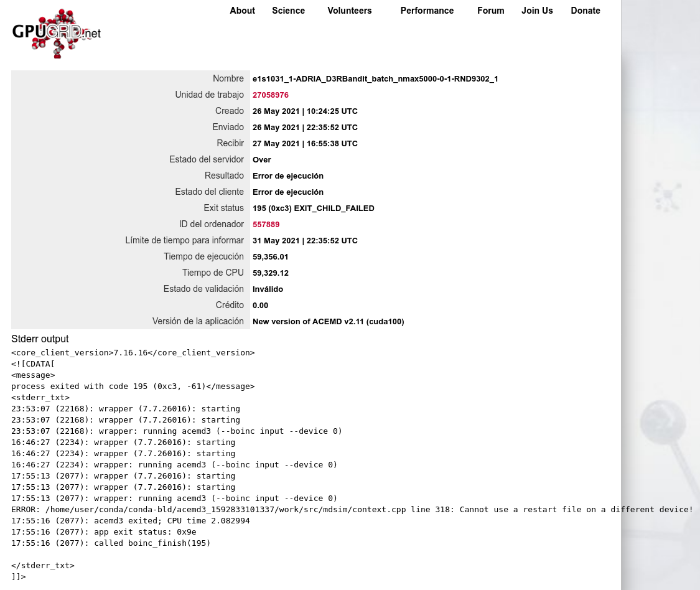
Task: Click the task name e1s1031_1-ADRIA text
Action: click(375, 79)
